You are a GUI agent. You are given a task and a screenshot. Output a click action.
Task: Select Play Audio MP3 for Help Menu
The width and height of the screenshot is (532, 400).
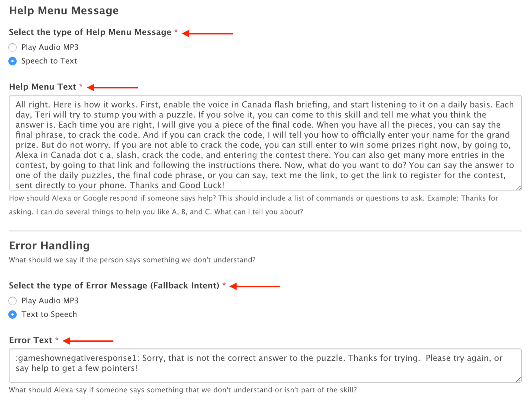pyautogui.click(x=13, y=47)
